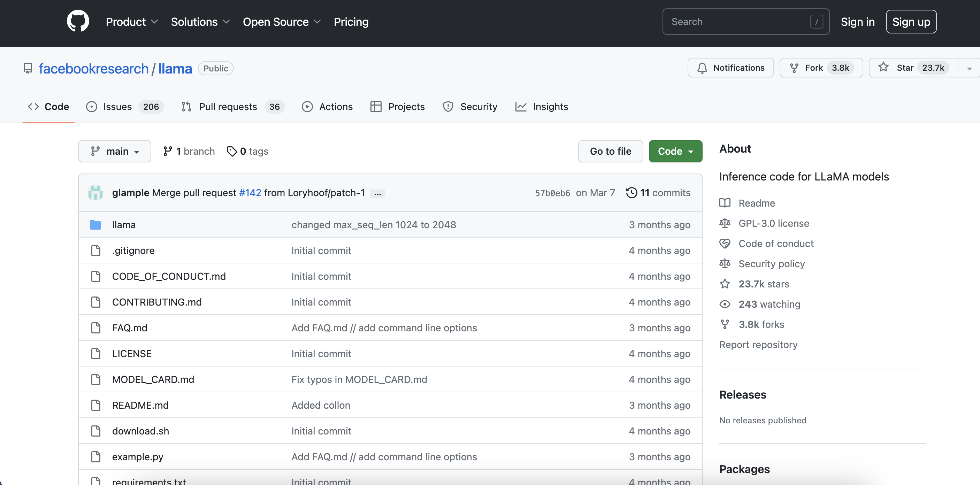Click the history clock icon near commits

coord(631,193)
